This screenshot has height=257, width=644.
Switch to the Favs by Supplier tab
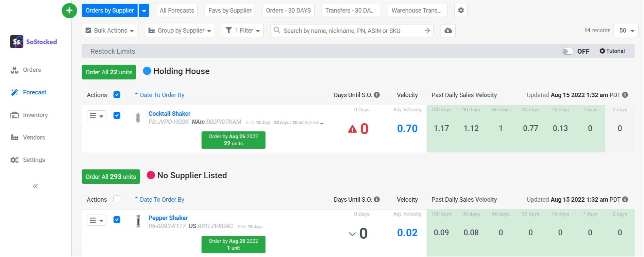[x=230, y=11]
